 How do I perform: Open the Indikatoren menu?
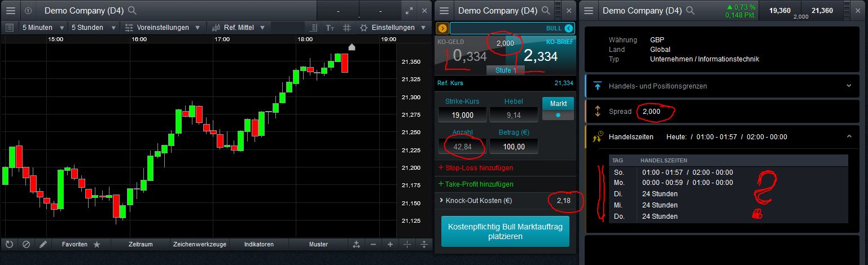(259, 244)
